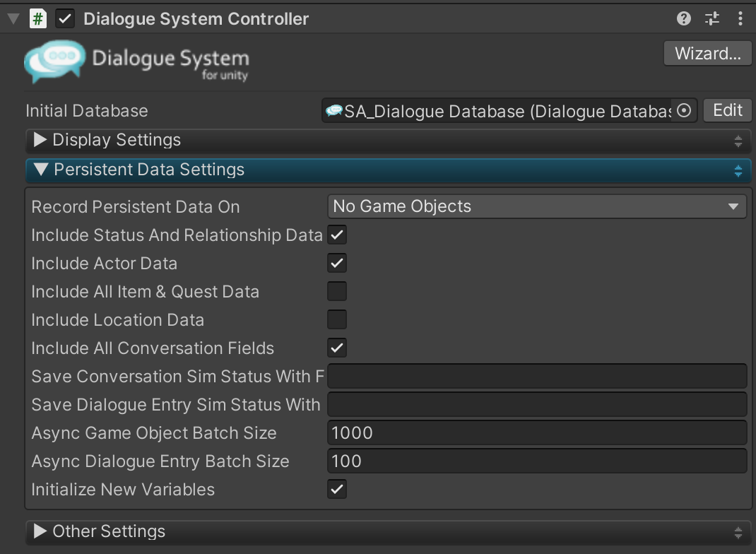Click the Initialize New Variables label

pos(123,490)
